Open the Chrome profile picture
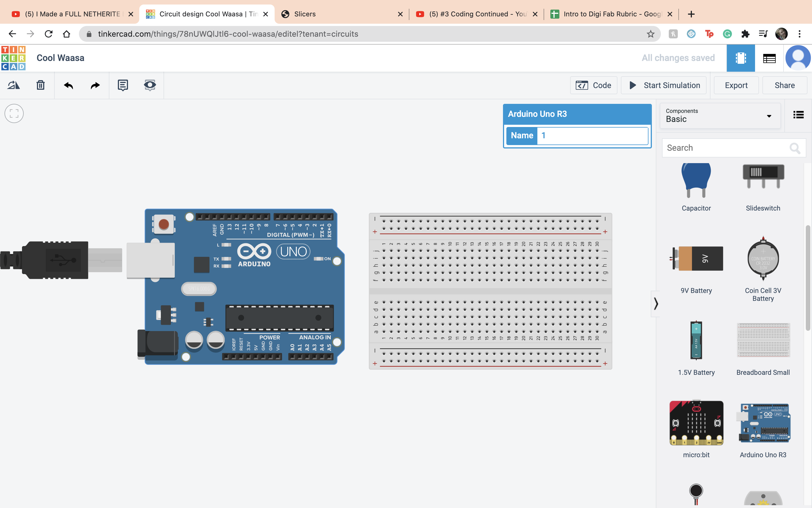 pos(781,34)
